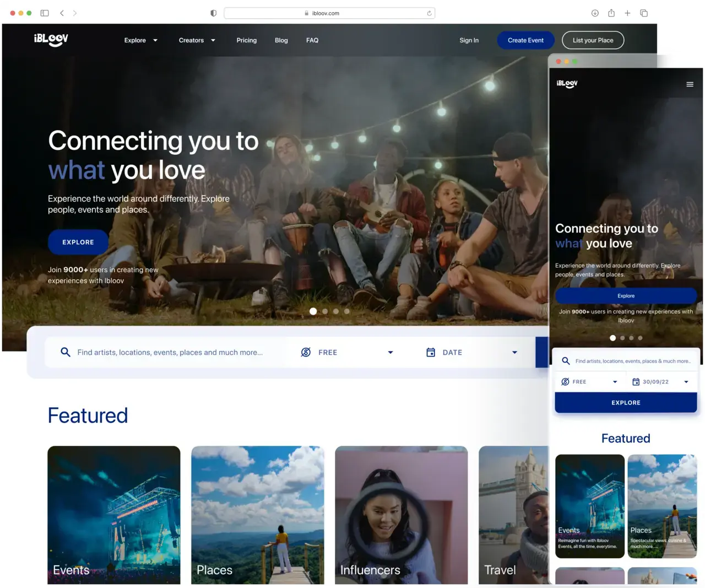Expand the 30/09/22 date picker on mobile
The height and width of the screenshot is (588, 705).
[686, 381]
